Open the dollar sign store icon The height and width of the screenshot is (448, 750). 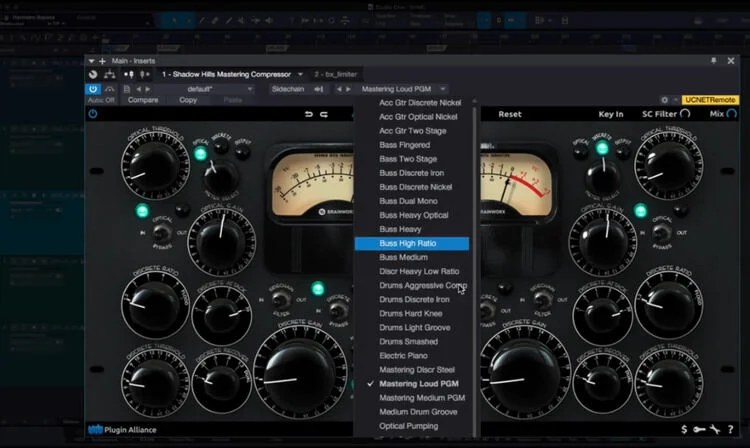coord(684,429)
